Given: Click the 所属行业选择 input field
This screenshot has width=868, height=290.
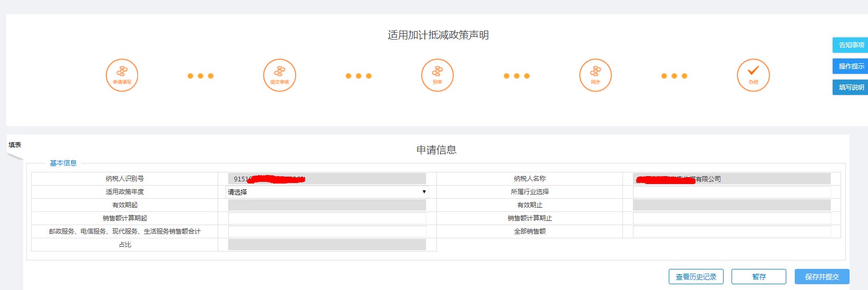Looking at the screenshot, I should tap(732, 192).
